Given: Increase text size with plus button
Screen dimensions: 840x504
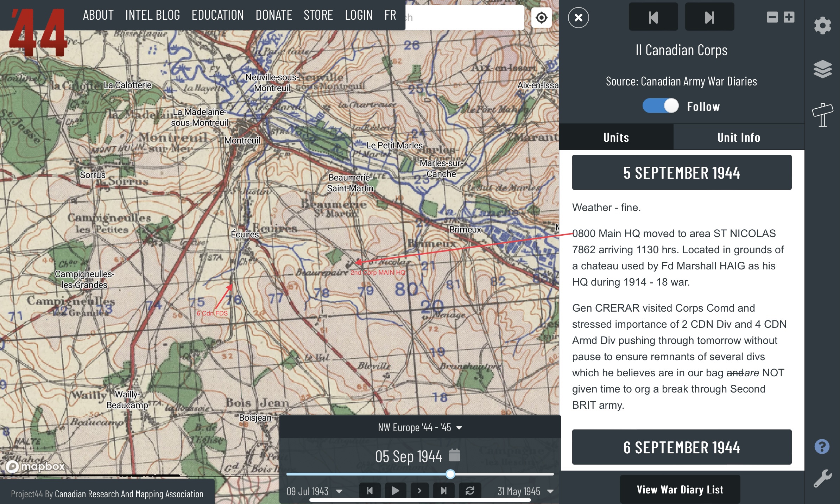Looking at the screenshot, I should [x=789, y=17].
